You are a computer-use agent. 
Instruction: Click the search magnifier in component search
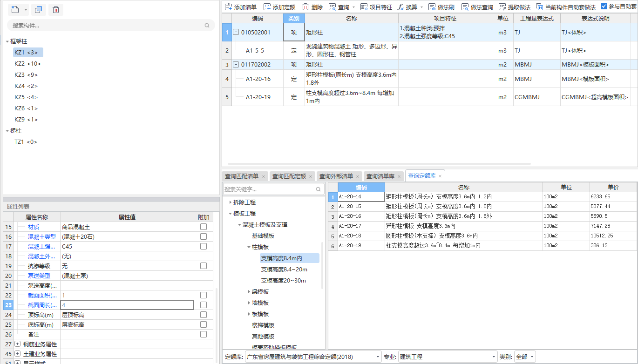(x=207, y=26)
